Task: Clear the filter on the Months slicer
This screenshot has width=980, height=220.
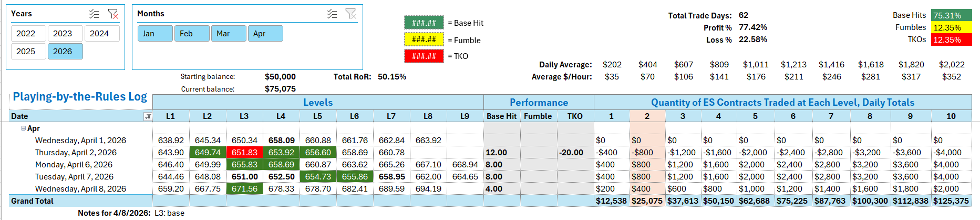Action: click(351, 14)
